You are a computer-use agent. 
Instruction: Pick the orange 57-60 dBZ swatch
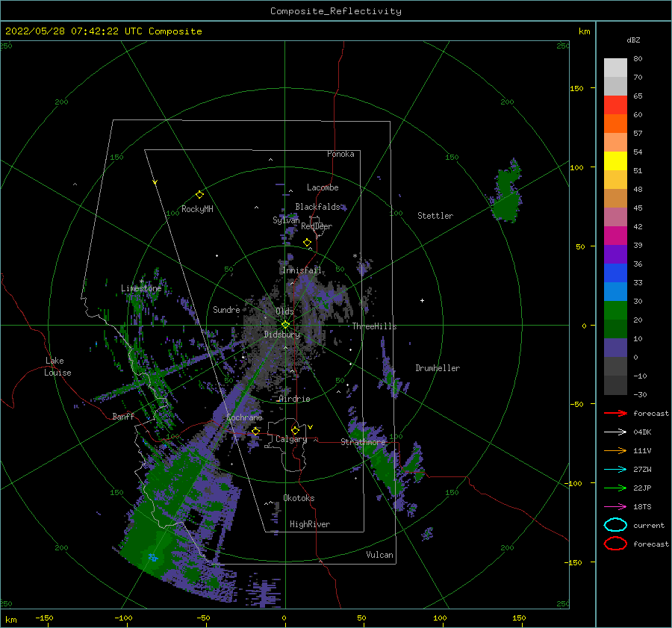click(x=615, y=124)
